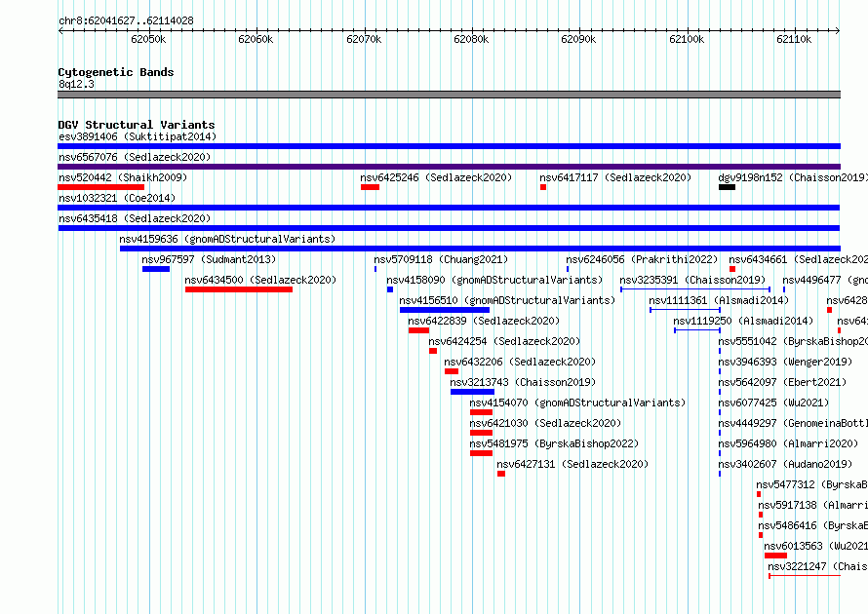
Task: Open nsv6417117 (Sedlazeck2020) variant
Action: point(615,177)
